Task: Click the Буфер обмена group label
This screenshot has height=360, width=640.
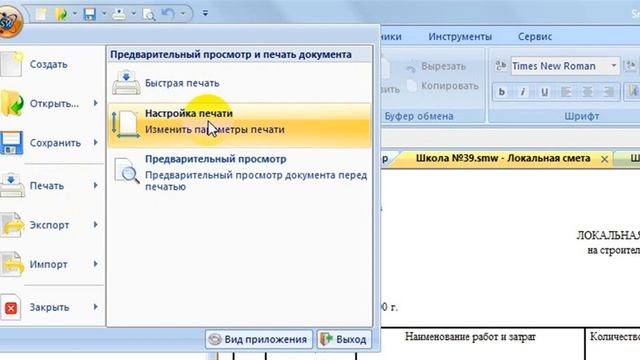Action: (419, 116)
